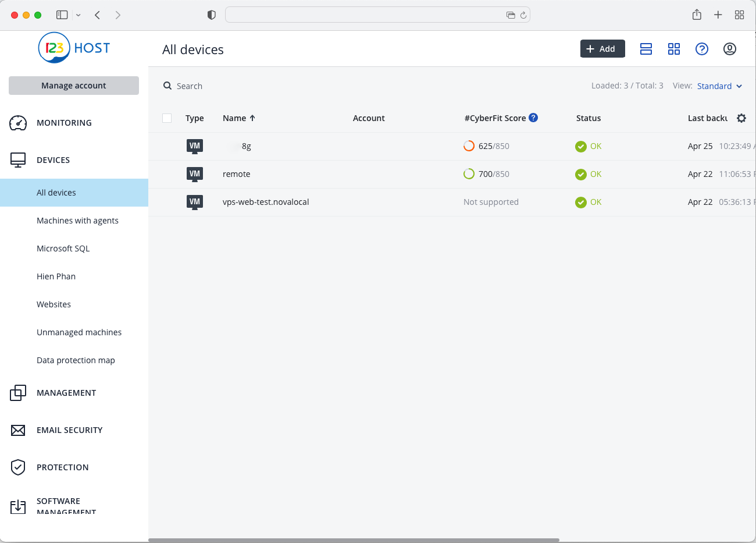Click the Safari privacy shield icon

click(x=212, y=15)
